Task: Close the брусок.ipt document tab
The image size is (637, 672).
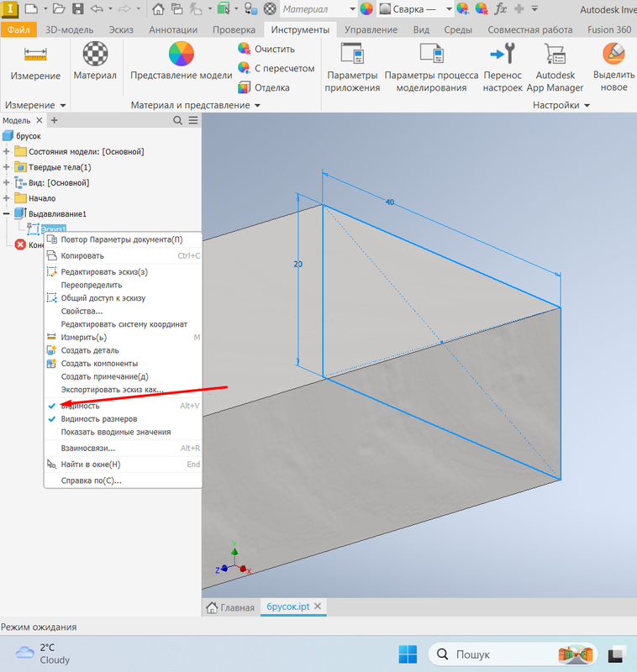Action: 318,606
